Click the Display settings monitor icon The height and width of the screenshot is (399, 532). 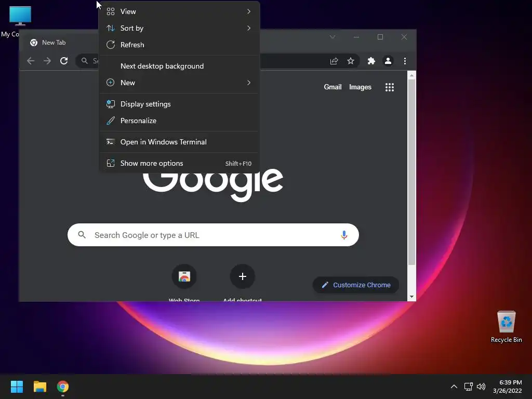tap(111, 104)
